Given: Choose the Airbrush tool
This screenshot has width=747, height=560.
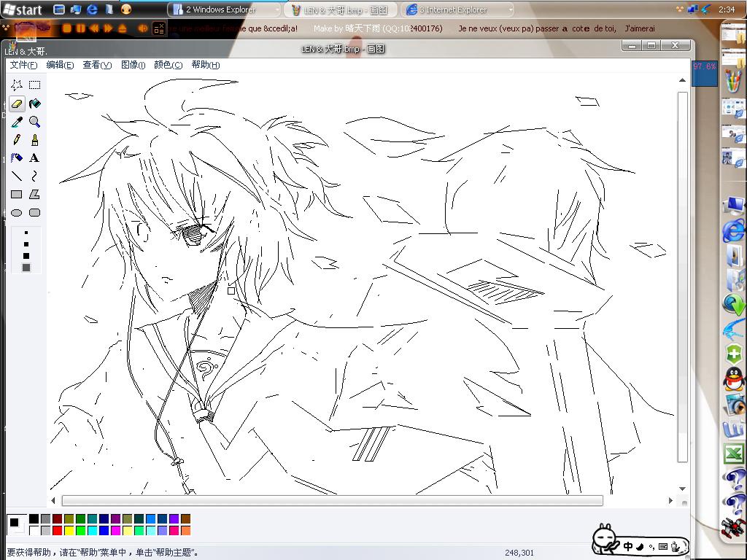Looking at the screenshot, I should (17, 158).
